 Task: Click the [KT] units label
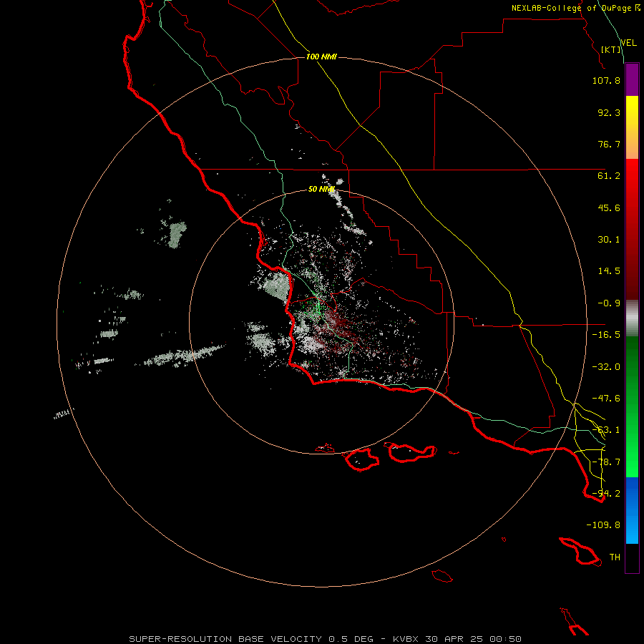[x=611, y=49]
